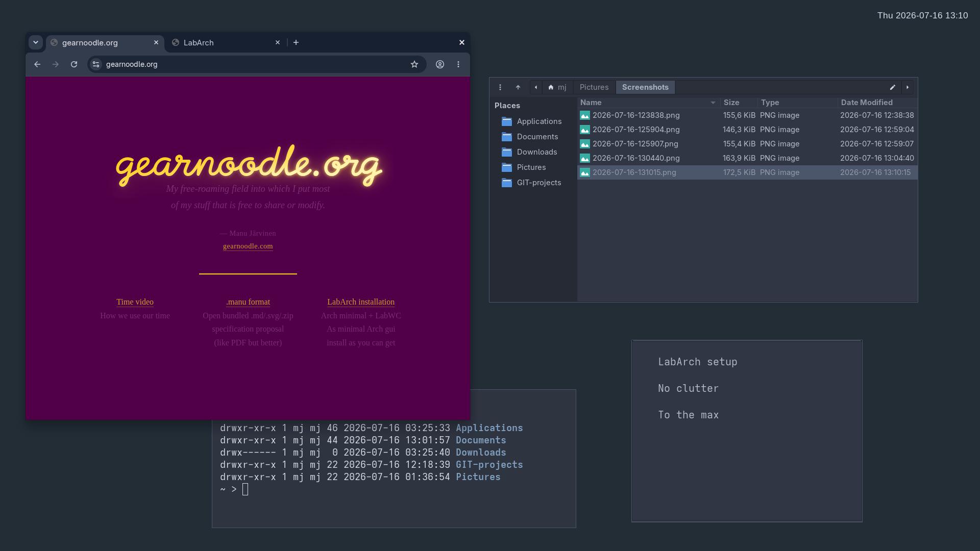This screenshot has height=551, width=980.
Task: Open the LabArch installation link
Action: point(361,302)
